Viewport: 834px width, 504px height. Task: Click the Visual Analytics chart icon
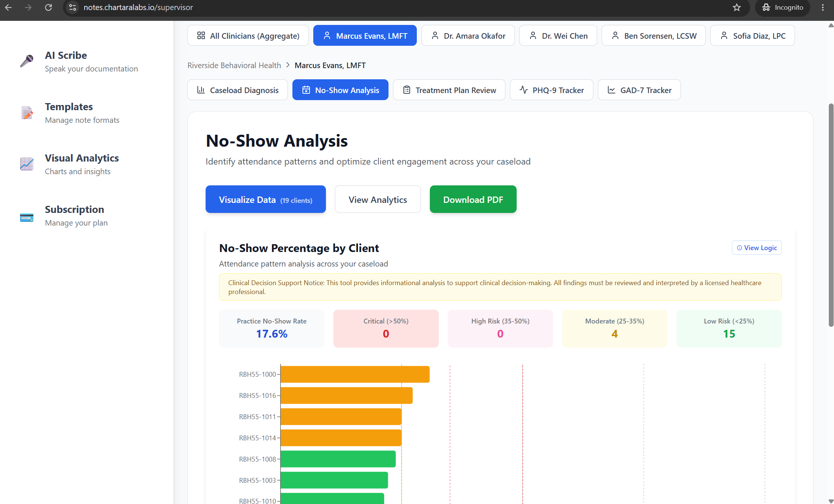(26, 164)
